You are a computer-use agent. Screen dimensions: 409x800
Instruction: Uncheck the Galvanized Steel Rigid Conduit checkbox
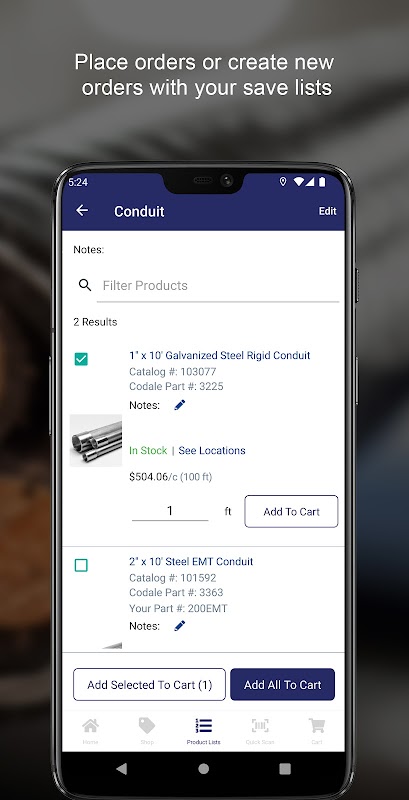(81, 359)
